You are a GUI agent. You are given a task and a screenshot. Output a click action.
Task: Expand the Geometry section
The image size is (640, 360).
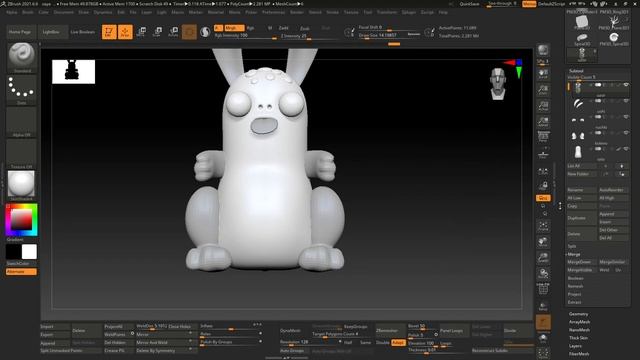pos(578,314)
